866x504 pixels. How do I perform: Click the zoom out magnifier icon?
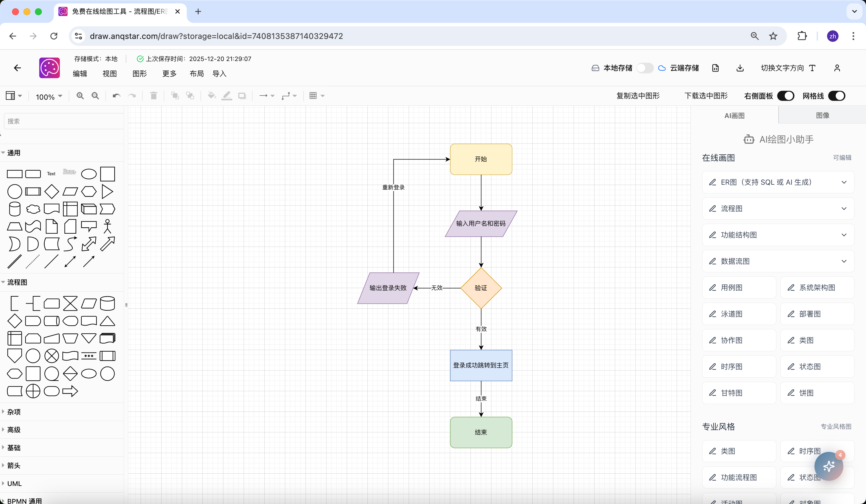tap(95, 96)
